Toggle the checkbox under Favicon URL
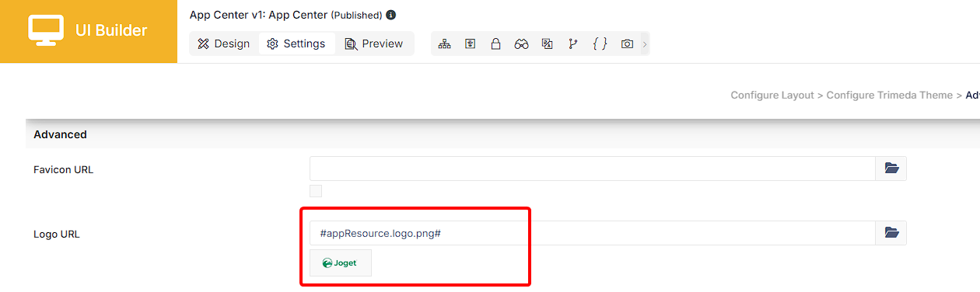Screen dimensions: 980x292 point(316,191)
